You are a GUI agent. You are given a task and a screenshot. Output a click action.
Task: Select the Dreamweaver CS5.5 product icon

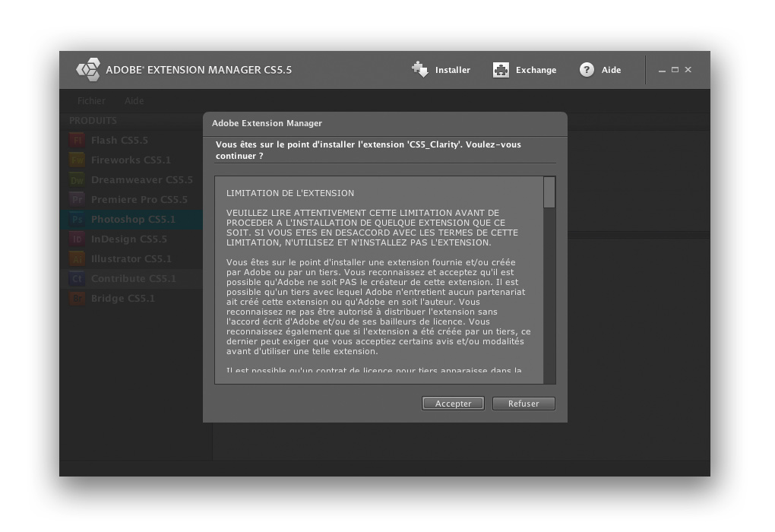point(77,180)
